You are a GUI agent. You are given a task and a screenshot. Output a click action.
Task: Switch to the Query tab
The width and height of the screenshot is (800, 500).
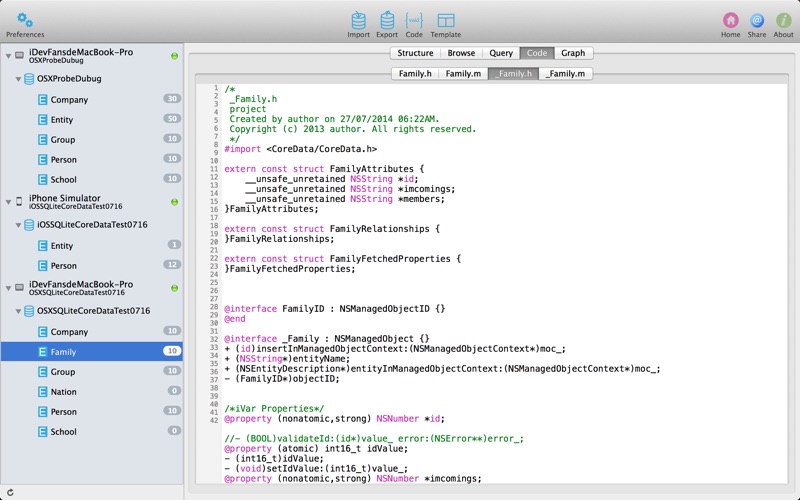pos(501,53)
